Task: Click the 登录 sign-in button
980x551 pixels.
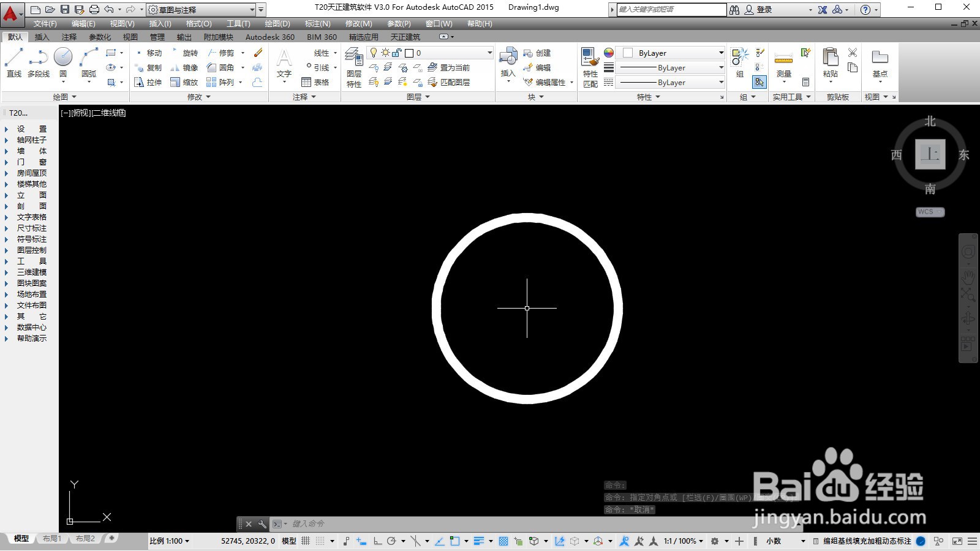Action: pos(759,10)
